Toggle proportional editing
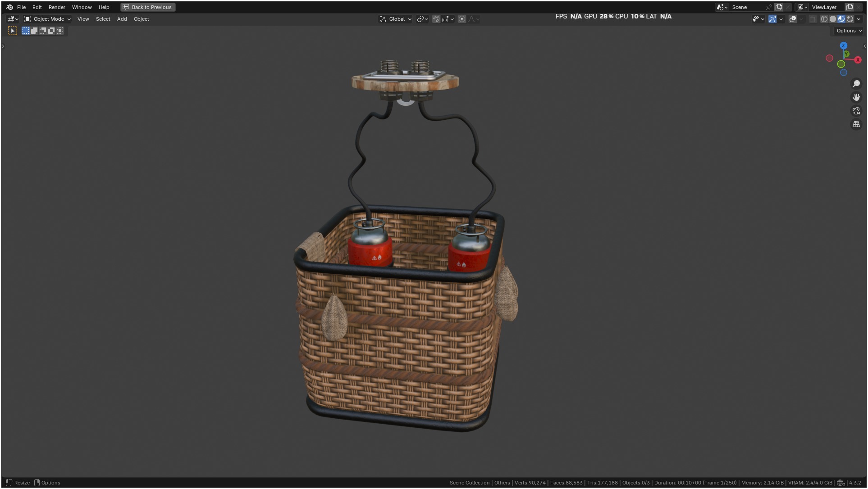Image resolution: width=868 pixels, height=489 pixels. [462, 19]
